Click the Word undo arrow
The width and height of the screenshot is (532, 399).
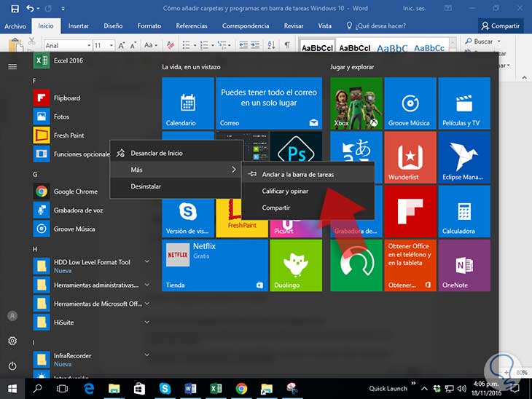(30, 9)
